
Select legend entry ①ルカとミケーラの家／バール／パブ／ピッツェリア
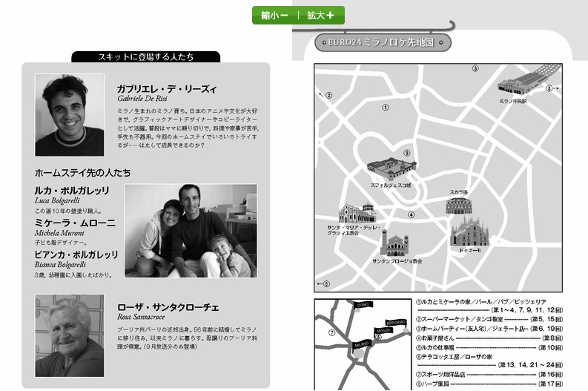click(x=481, y=302)
